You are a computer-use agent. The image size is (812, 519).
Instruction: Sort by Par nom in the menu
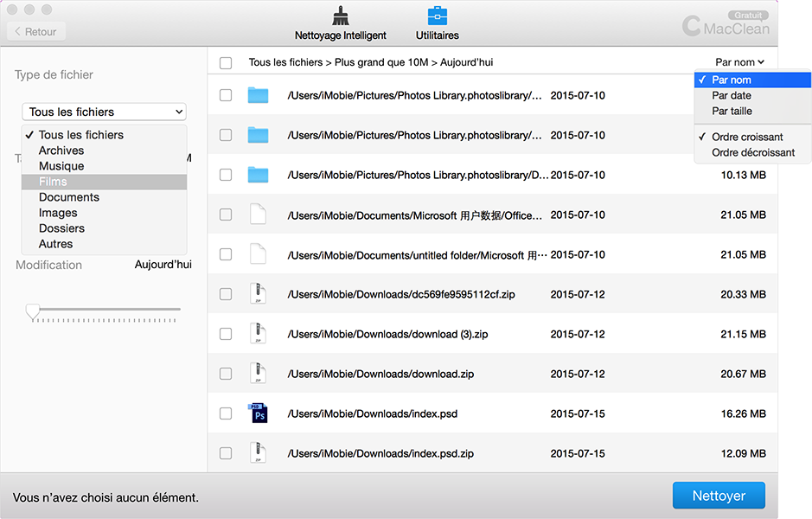[x=752, y=80]
